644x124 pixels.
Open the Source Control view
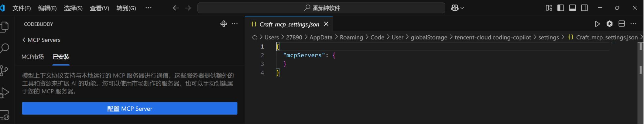coord(4,71)
